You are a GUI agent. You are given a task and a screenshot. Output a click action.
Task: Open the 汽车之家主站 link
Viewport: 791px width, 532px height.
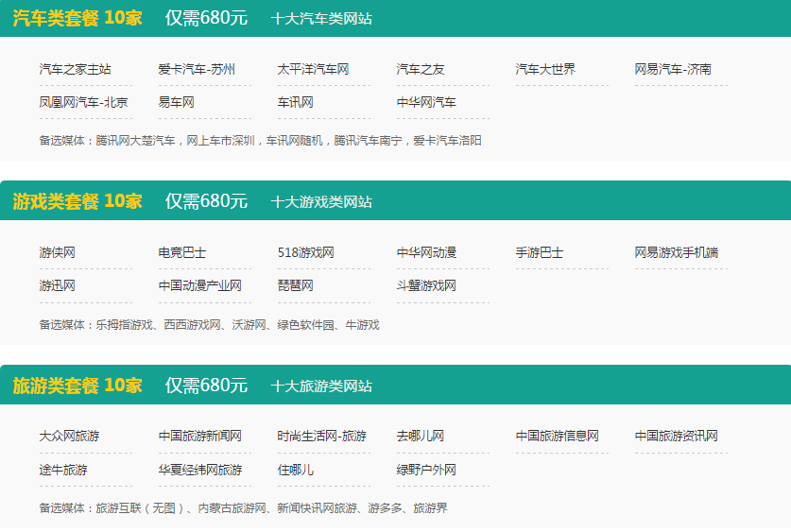(x=75, y=69)
